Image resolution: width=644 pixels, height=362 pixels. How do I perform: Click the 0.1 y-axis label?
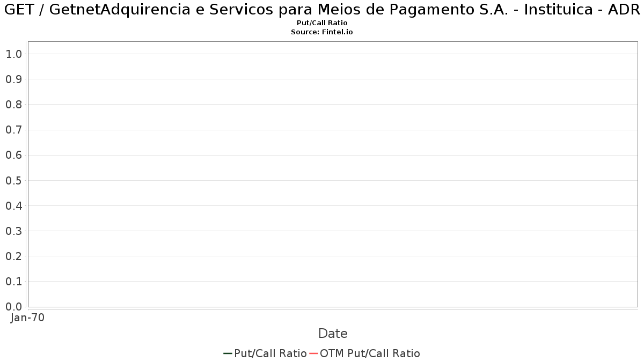click(x=13, y=282)
